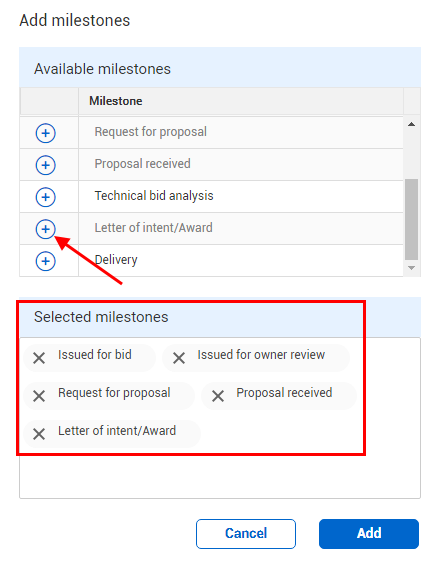
Task: Select the Technical bid analysis row text
Action: point(154,196)
